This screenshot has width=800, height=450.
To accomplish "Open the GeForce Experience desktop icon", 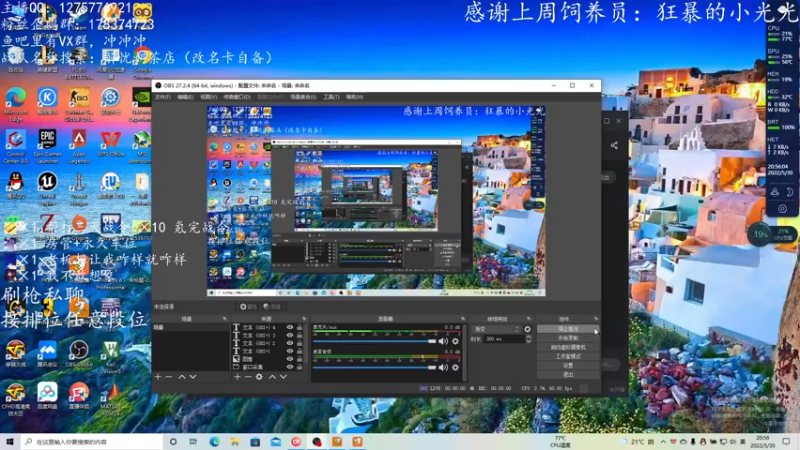I will click(141, 104).
